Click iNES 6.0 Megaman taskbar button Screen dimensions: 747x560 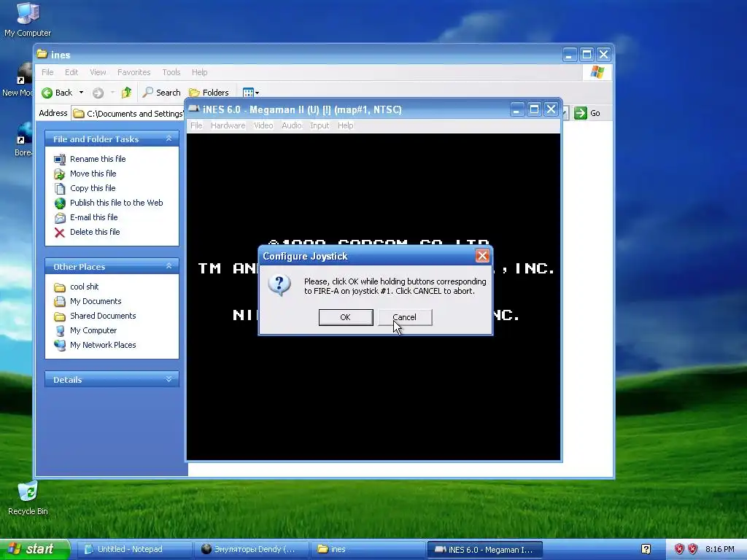[485, 549]
